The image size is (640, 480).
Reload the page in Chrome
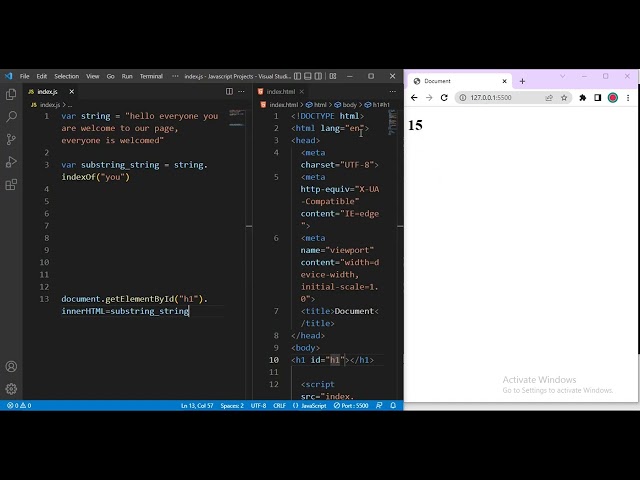pyautogui.click(x=444, y=98)
